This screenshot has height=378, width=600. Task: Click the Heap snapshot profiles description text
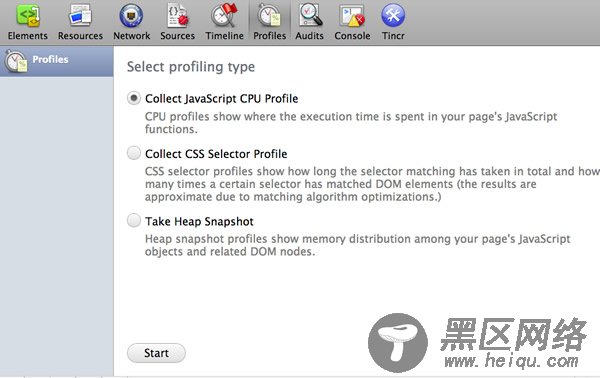(357, 245)
